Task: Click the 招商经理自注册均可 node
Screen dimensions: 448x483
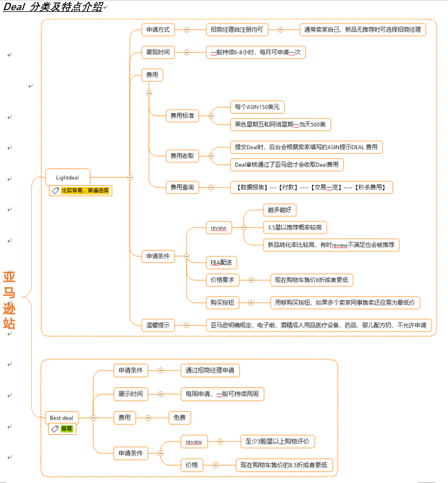Action: (x=237, y=30)
